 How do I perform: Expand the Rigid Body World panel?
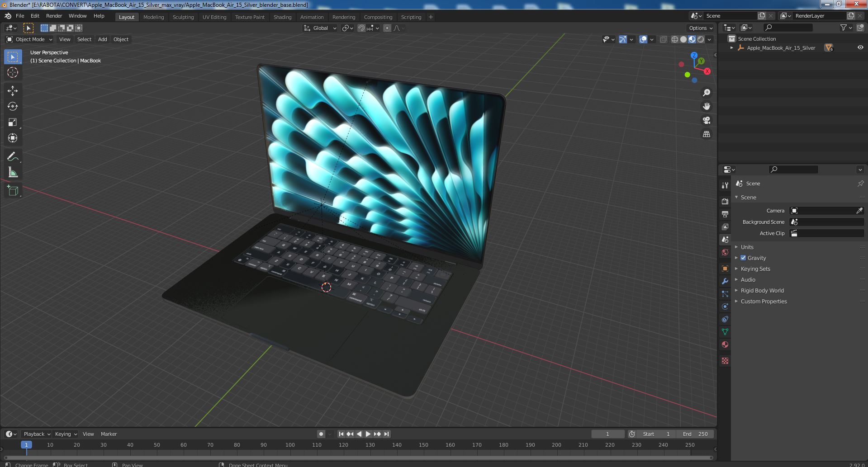pyautogui.click(x=762, y=290)
